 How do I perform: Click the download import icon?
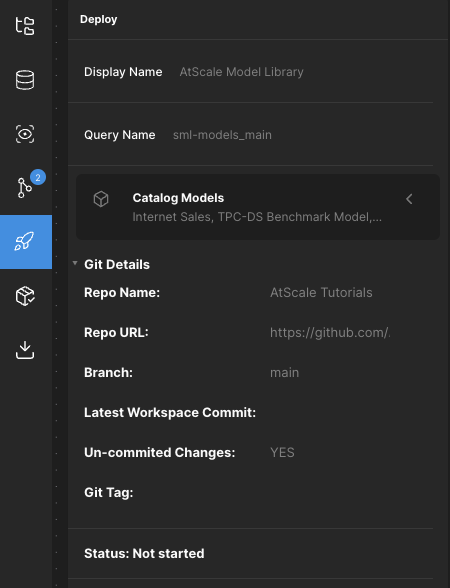[x=25, y=350]
